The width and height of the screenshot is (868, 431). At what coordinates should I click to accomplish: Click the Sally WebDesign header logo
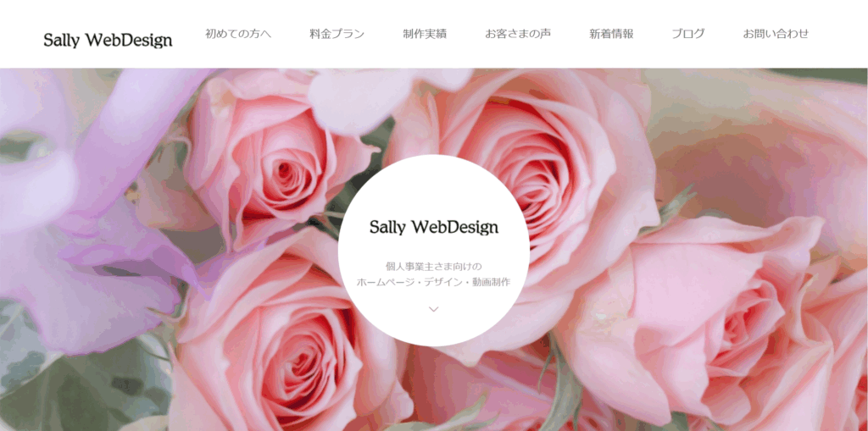tap(108, 41)
